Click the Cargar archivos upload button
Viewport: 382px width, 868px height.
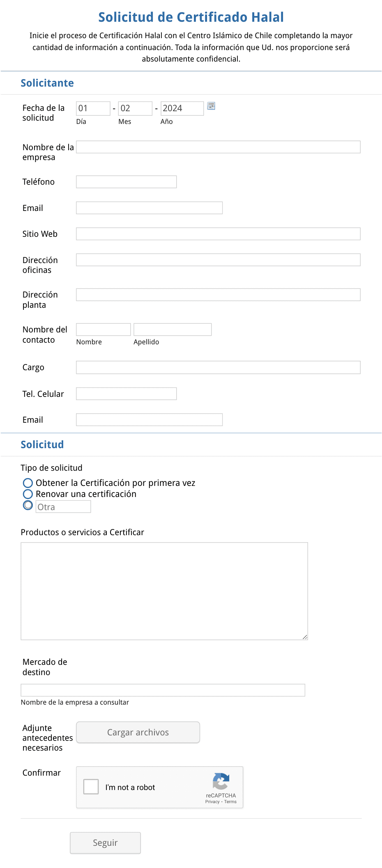[x=138, y=732]
